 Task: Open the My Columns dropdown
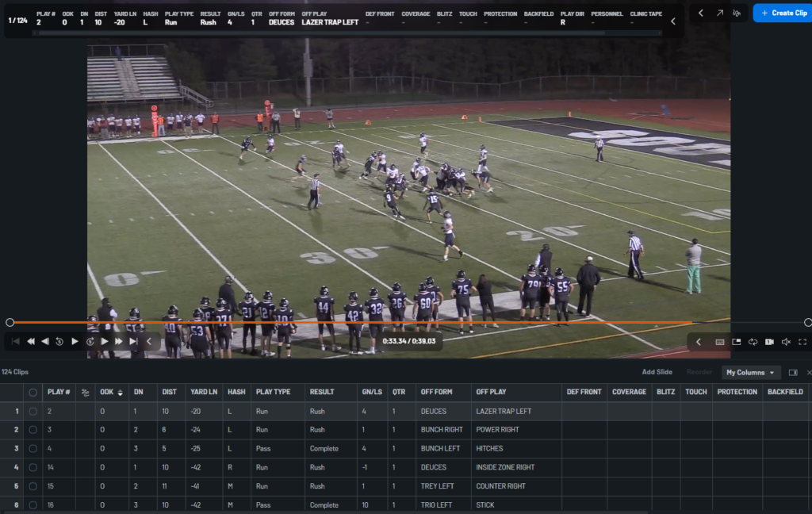click(x=749, y=372)
